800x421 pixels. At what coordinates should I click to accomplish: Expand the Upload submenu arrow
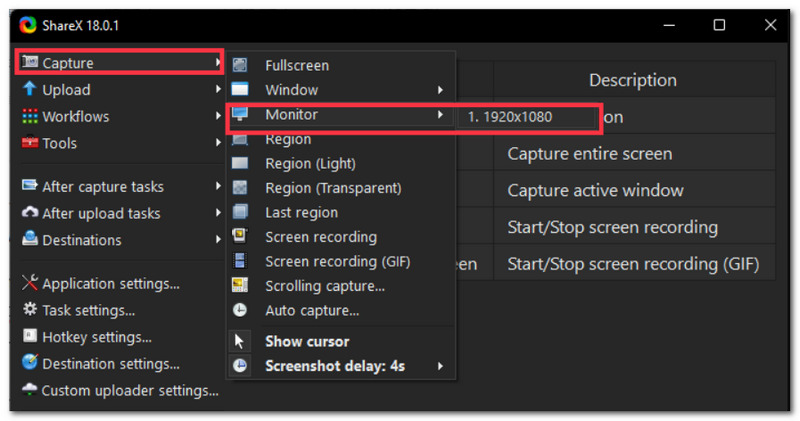218,89
